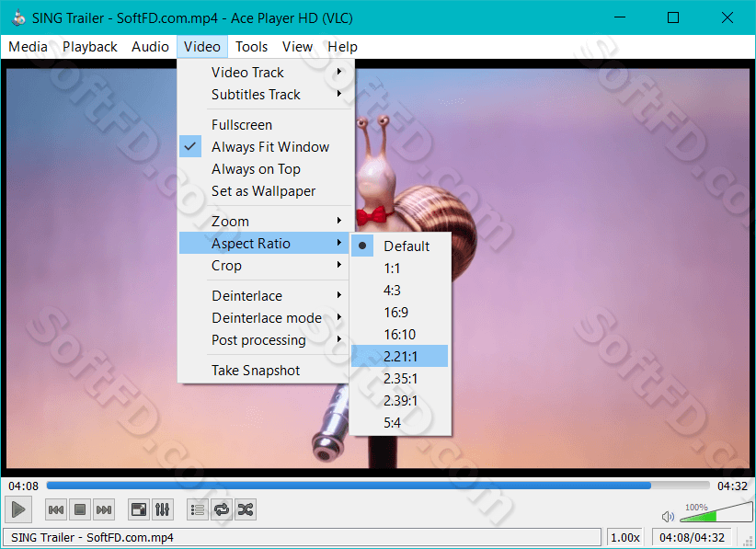Screen dimensions: 756x549
Task: Mute audio with speaker icon
Action: [x=668, y=517]
